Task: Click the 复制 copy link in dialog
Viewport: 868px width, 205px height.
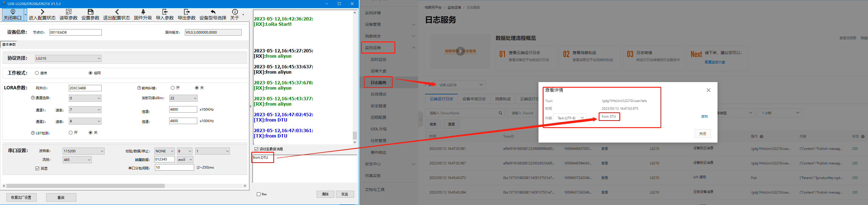Action: click(704, 116)
